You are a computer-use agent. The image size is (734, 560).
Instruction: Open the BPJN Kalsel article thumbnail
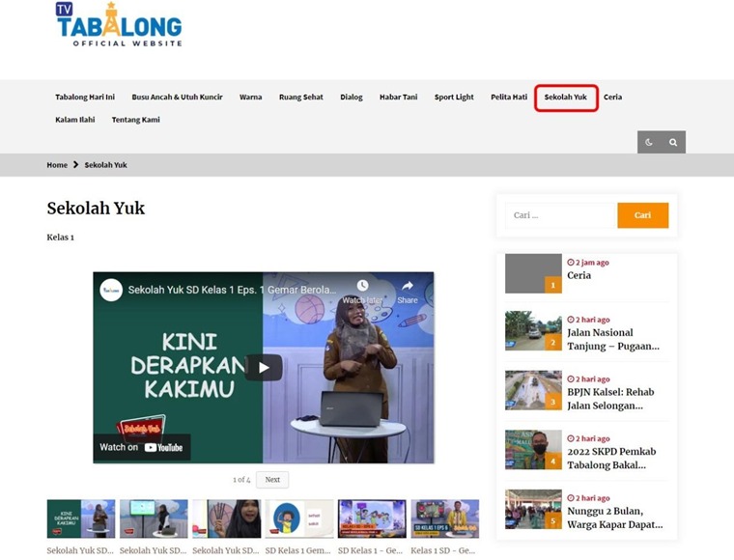tap(532, 390)
